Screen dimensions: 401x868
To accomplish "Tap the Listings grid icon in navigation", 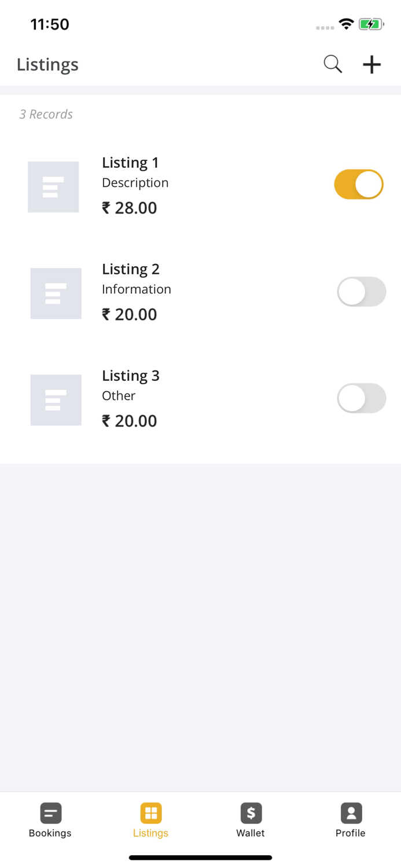I will (x=150, y=814).
